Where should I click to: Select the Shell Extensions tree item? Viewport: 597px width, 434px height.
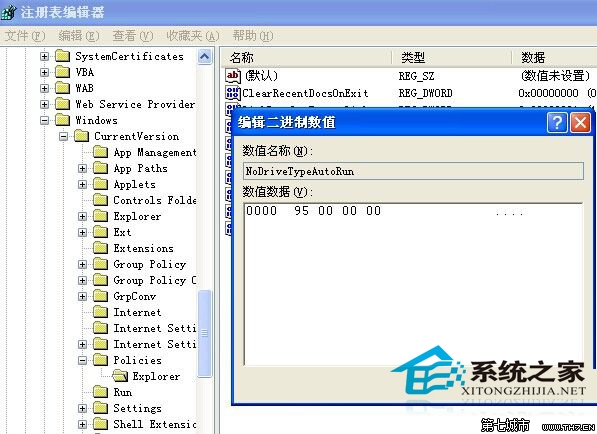click(155, 424)
